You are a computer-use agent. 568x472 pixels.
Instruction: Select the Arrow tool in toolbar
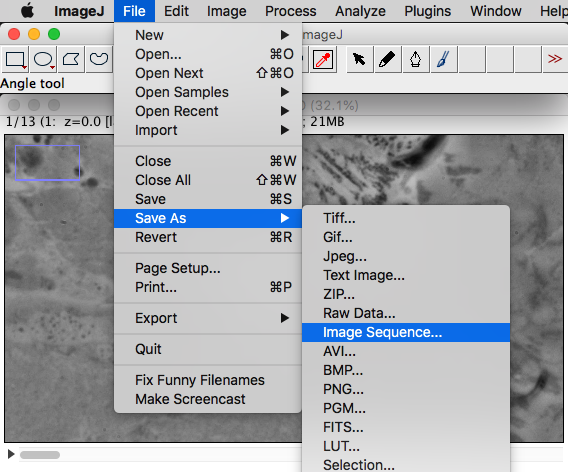pyautogui.click(x=359, y=59)
